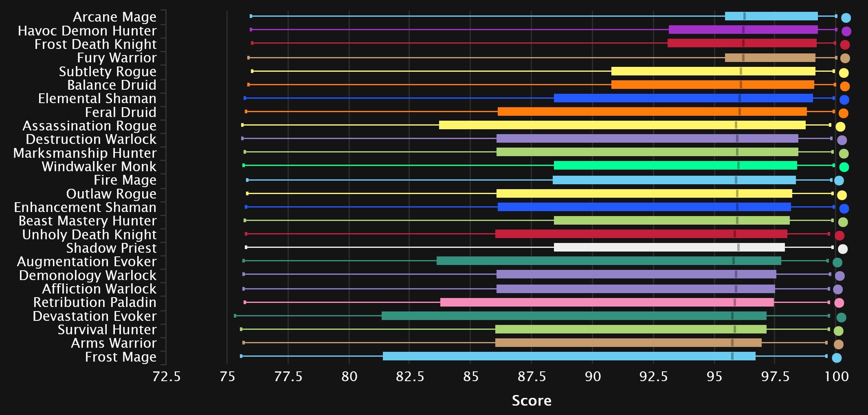Click the Arms Warrior median marker

pyautogui.click(x=732, y=343)
